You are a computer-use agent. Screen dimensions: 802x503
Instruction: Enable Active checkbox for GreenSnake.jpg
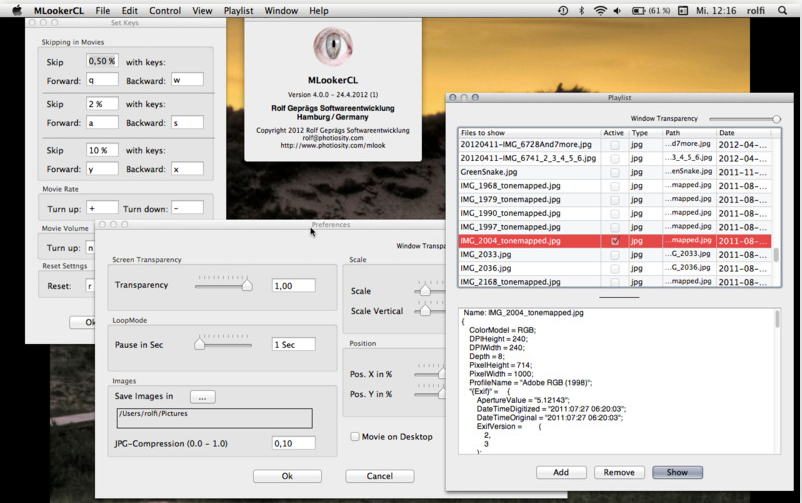615,172
